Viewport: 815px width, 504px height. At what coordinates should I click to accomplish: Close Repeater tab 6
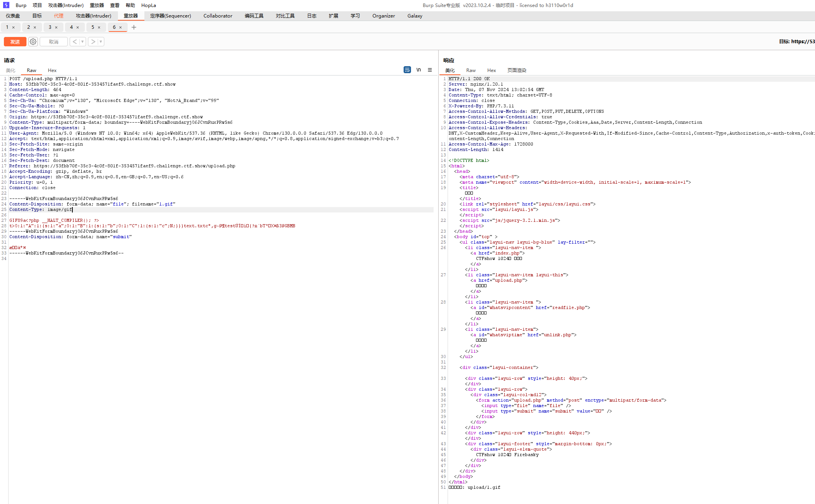point(120,27)
